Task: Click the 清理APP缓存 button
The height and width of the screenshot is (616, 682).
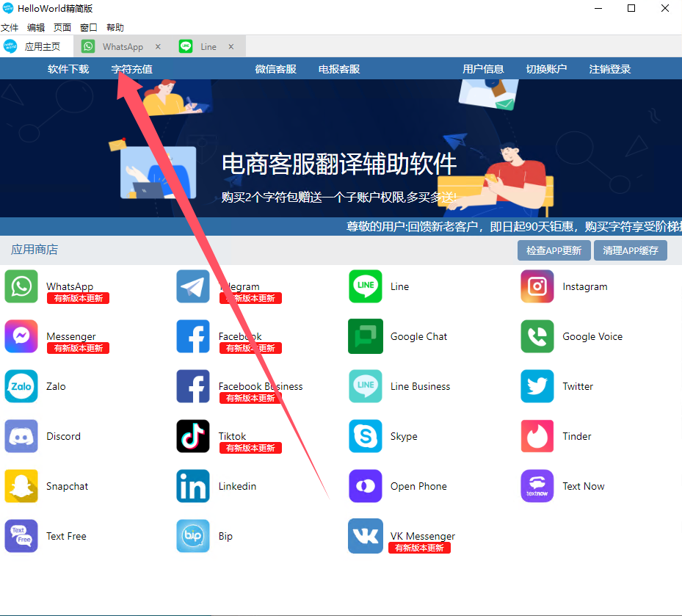Action: [630, 250]
